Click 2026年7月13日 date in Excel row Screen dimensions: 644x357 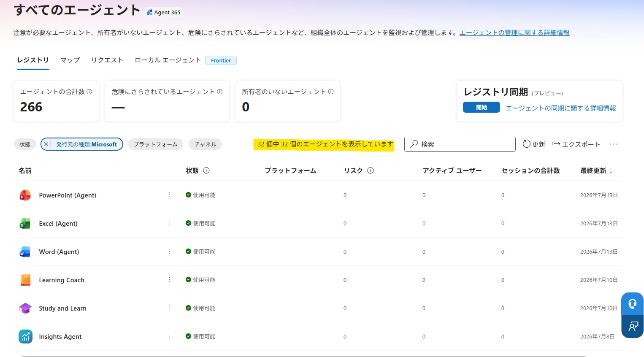click(599, 223)
